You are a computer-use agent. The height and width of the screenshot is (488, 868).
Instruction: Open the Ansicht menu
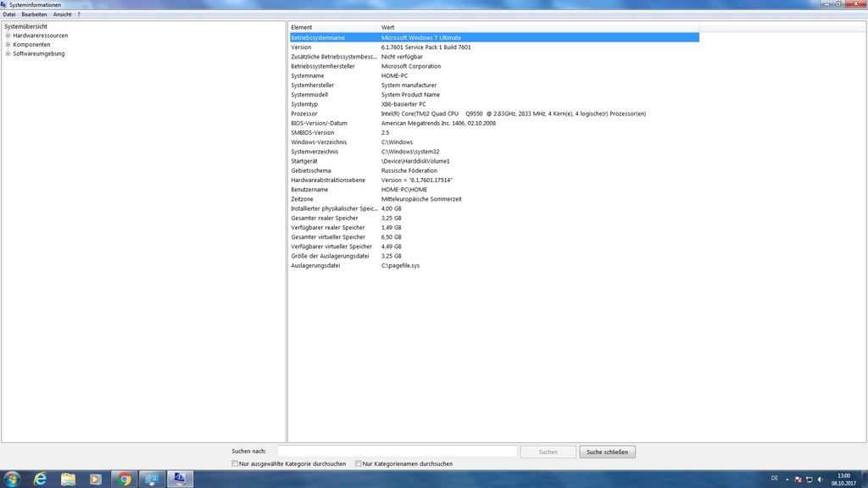62,14
